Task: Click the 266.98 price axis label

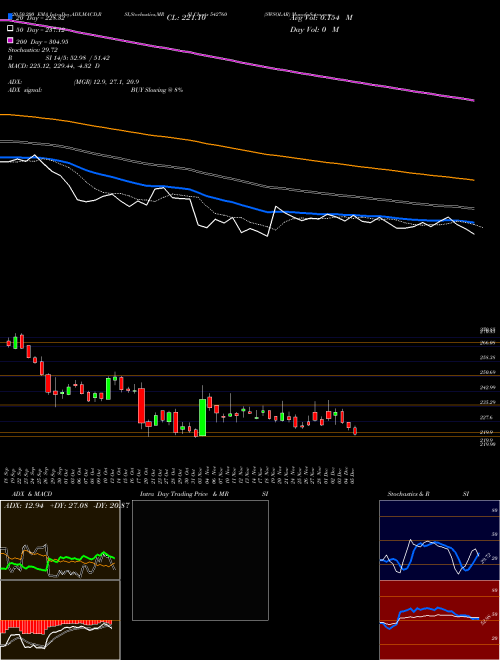Action: point(487,343)
